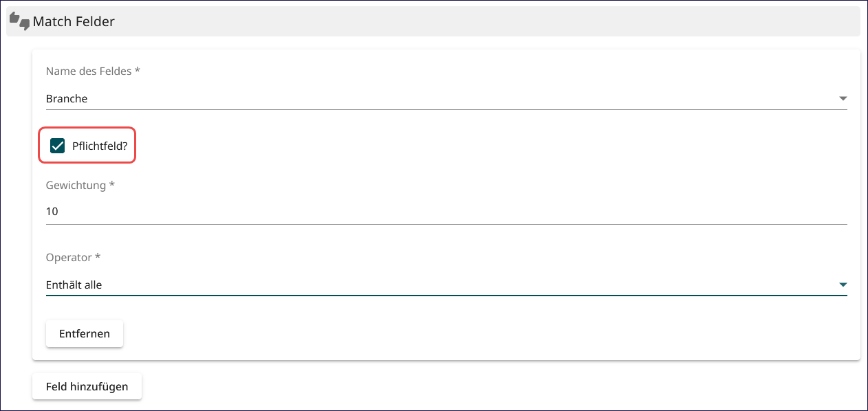Click the gray caret icon on Branche row
The height and width of the screenshot is (411, 868).
pos(843,99)
